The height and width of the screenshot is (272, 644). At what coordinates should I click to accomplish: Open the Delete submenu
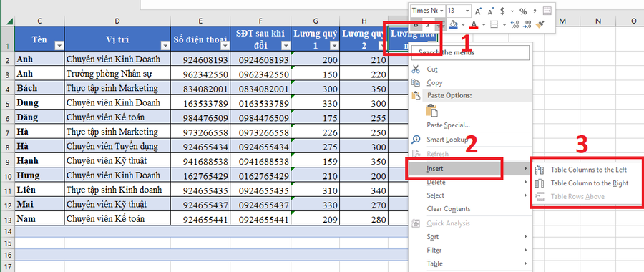tap(471, 182)
